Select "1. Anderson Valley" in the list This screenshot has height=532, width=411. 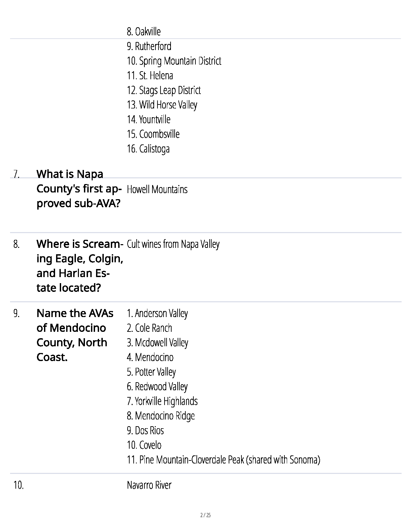157,313
